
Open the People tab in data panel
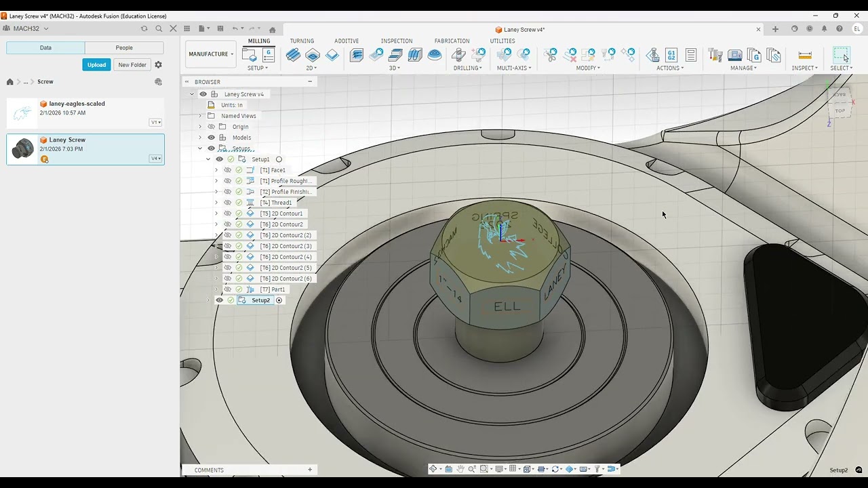click(124, 47)
